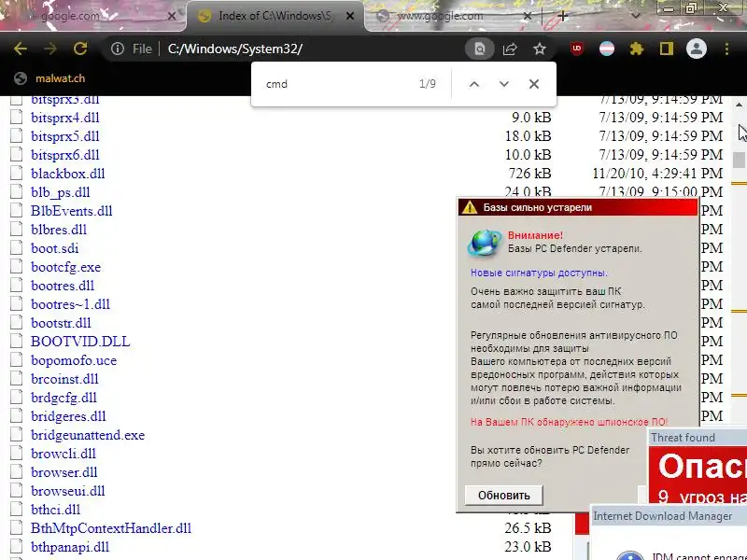Open the uBlock Origin extension
The width and height of the screenshot is (747, 560).
[x=577, y=49]
